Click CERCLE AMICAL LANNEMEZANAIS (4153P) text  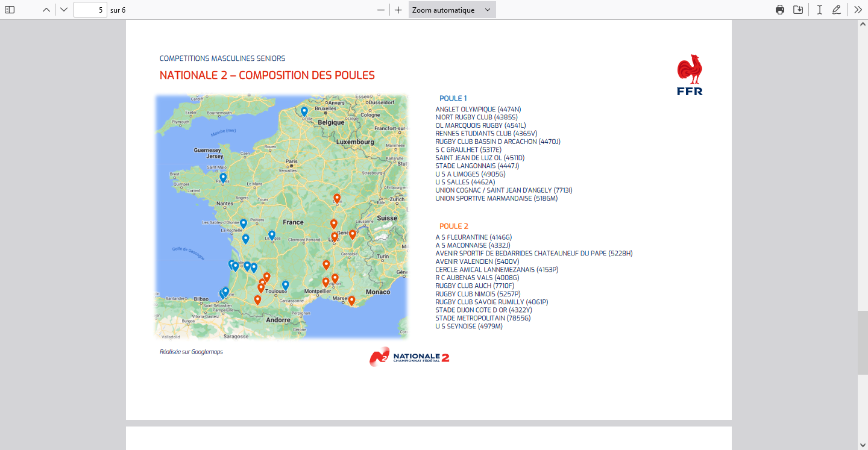click(x=497, y=270)
